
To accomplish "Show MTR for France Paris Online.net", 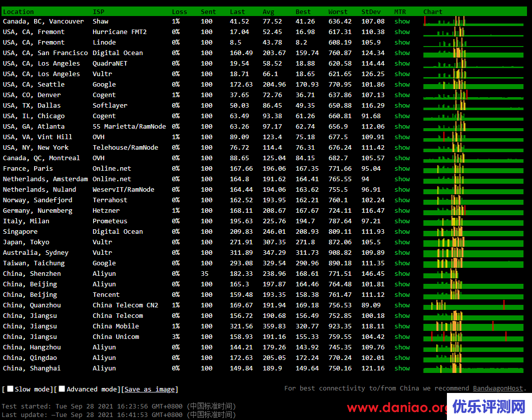I will click(x=402, y=168).
